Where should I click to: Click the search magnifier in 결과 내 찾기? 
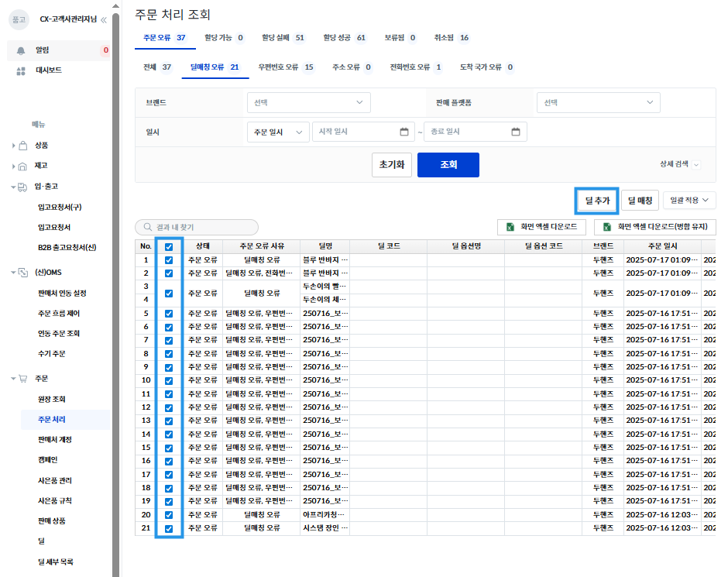(146, 228)
